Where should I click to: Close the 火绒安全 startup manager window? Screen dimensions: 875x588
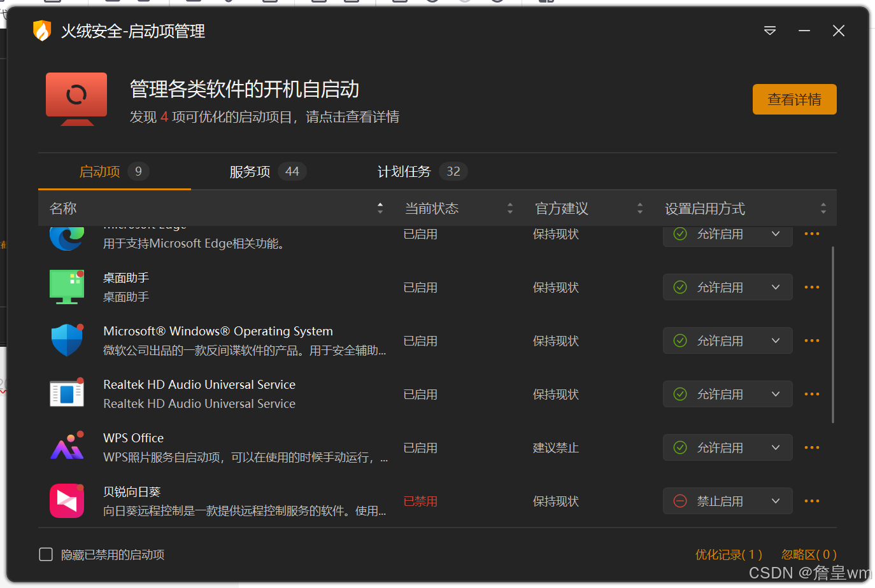pos(839,31)
